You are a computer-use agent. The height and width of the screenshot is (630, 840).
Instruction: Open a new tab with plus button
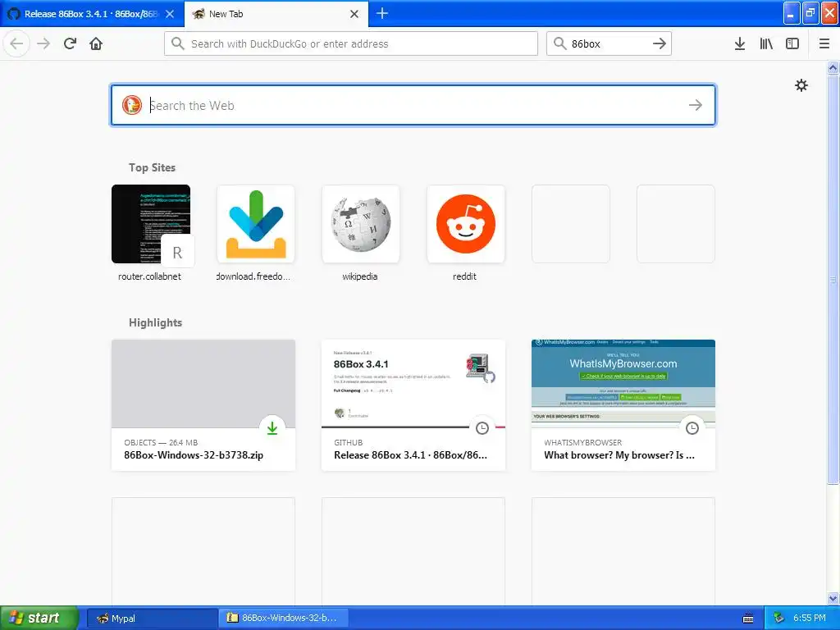[382, 13]
